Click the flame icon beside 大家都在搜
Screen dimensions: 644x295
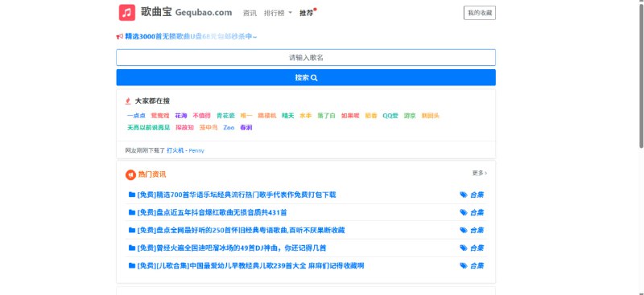[128, 101]
